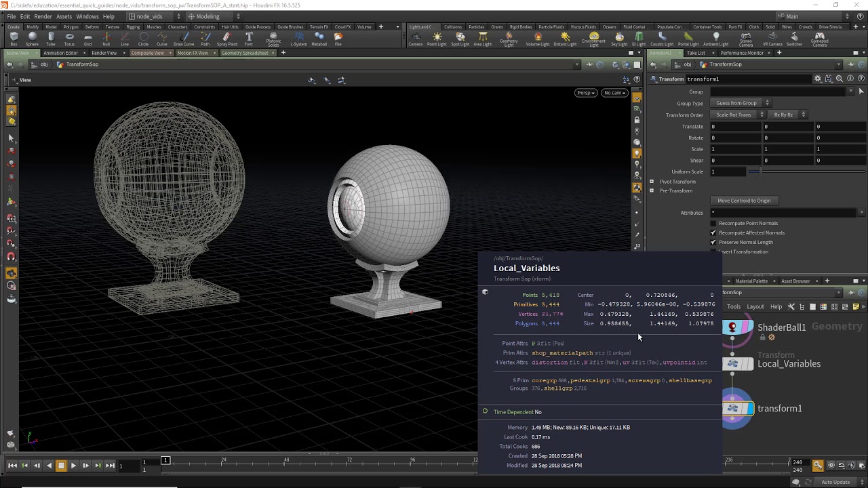Image resolution: width=868 pixels, height=488 pixels.
Task: Click the node name field transform1
Action: click(749, 79)
